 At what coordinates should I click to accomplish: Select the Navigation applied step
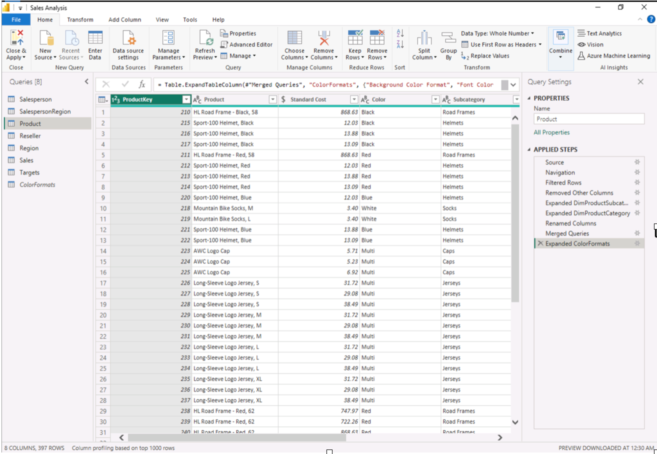coord(589,173)
